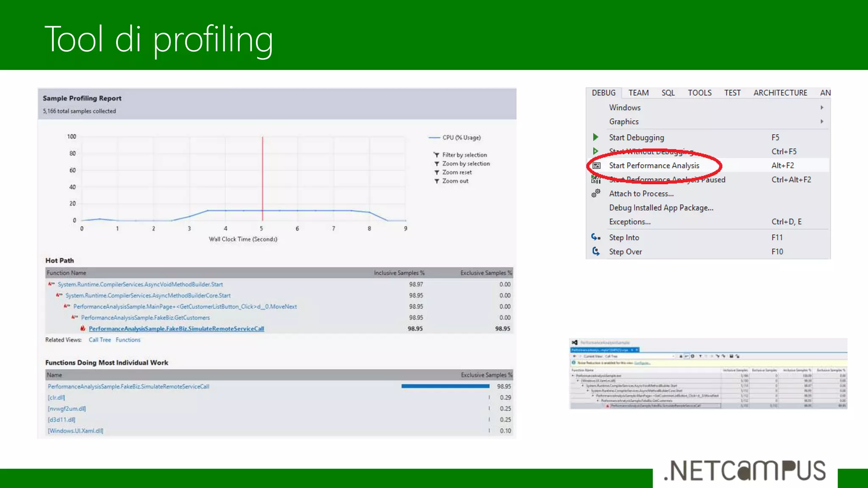Open the TOOLS menu
The height and width of the screenshot is (488, 868).
point(699,93)
